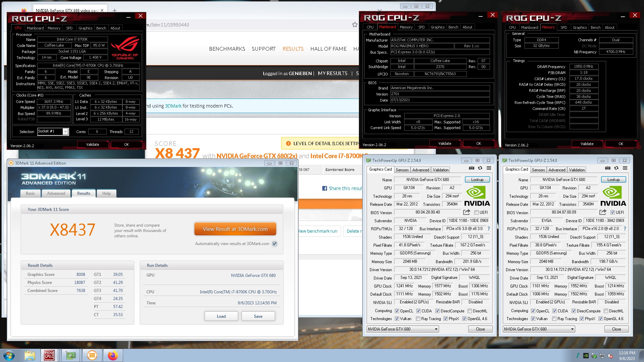Toggle Automatically view results at 3DMark.com checkbox
The image size is (644, 362).
click(x=275, y=244)
